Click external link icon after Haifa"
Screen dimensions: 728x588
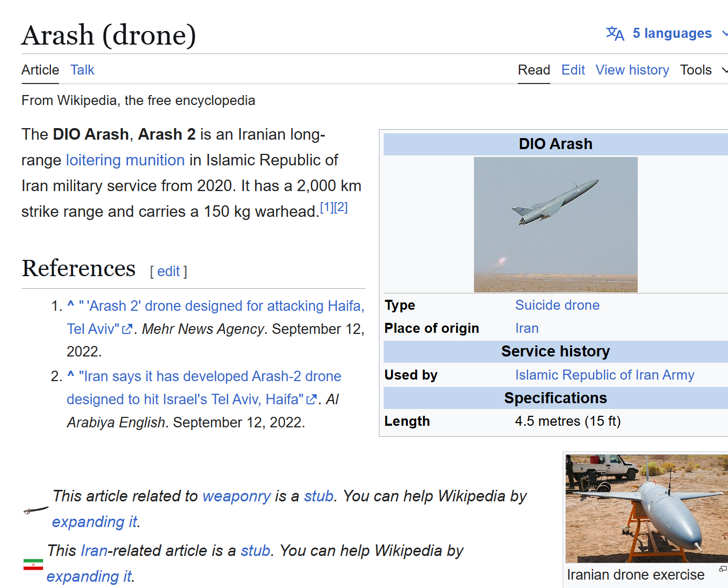pyautogui.click(x=311, y=400)
